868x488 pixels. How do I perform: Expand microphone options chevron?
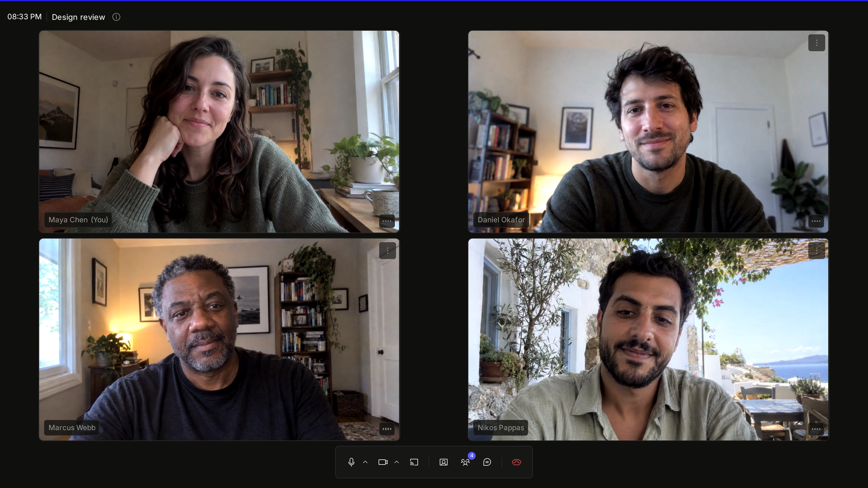365,462
